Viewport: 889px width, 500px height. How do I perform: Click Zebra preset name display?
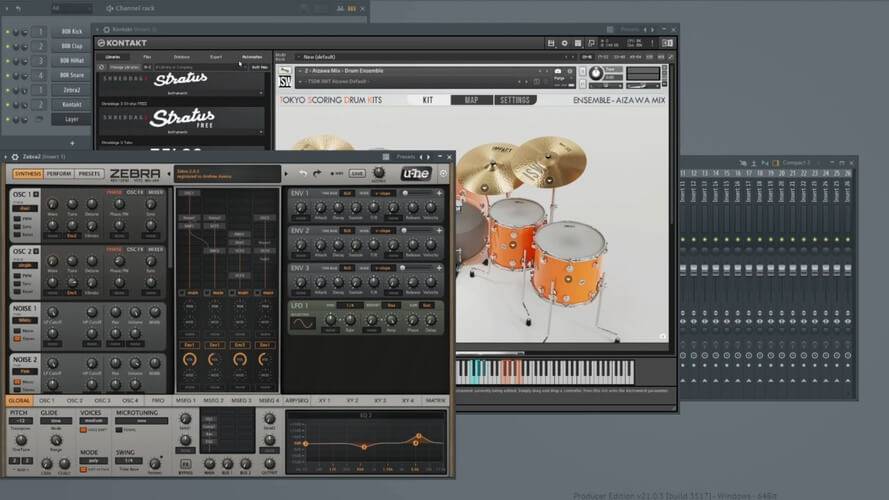click(227, 173)
